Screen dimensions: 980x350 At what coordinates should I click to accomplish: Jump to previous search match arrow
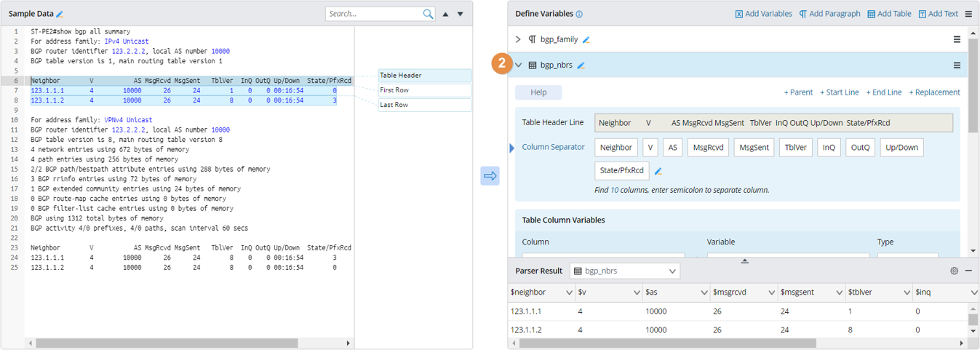pos(445,14)
